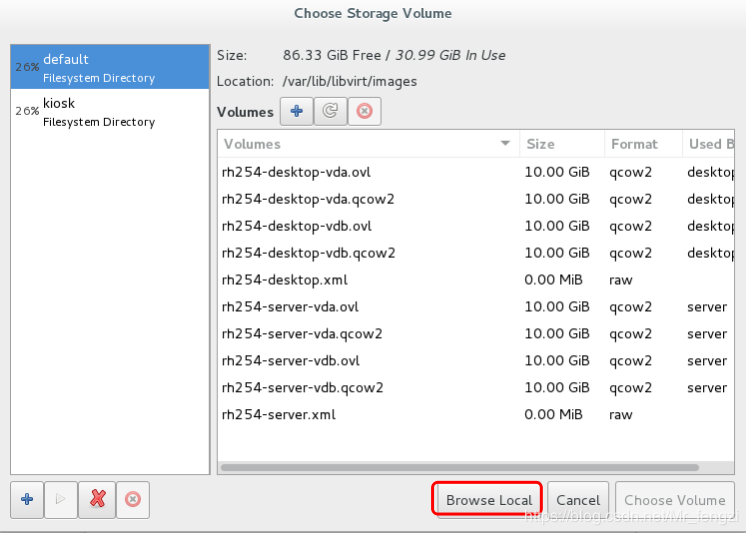748x535 pixels.
Task: Stop the selected storage pool
Action: (x=132, y=499)
